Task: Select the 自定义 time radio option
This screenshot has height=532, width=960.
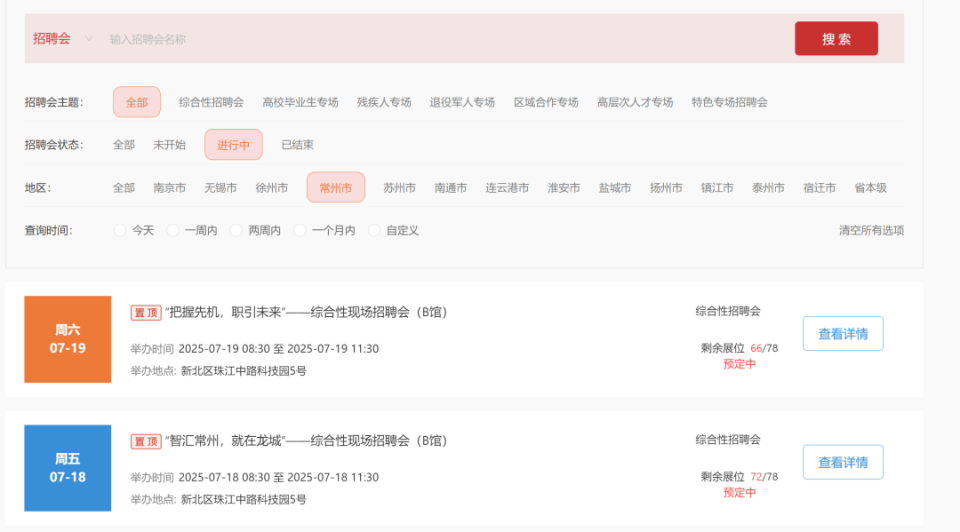Action: [374, 230]
